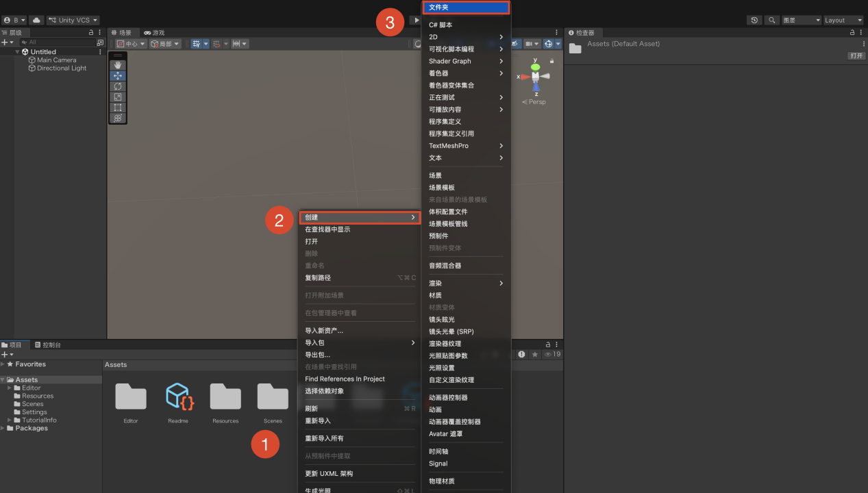Open the Unity VCS dropdown
The image size is (868, 493).
(73, 20)
